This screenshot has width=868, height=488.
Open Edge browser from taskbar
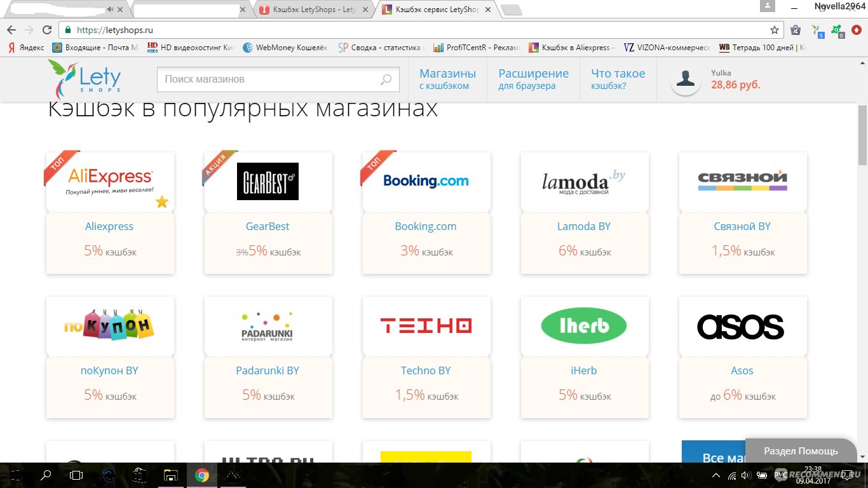coord(109,475)
